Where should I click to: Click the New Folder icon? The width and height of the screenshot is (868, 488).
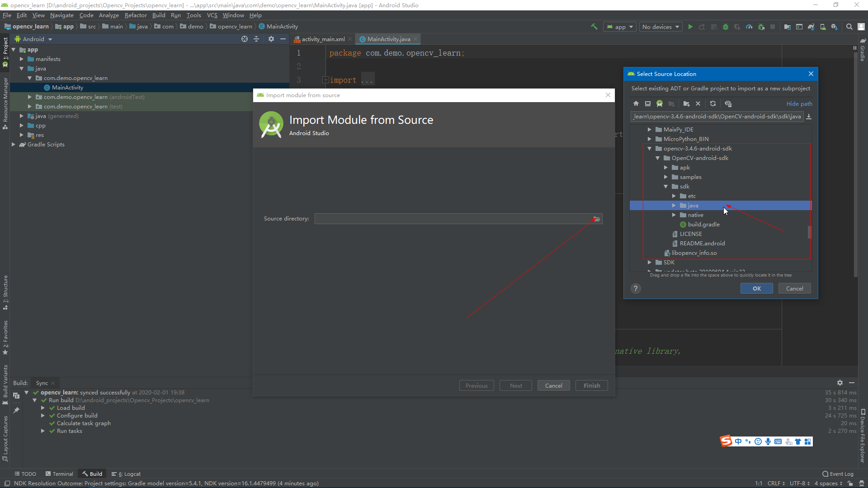click(686, 104)
